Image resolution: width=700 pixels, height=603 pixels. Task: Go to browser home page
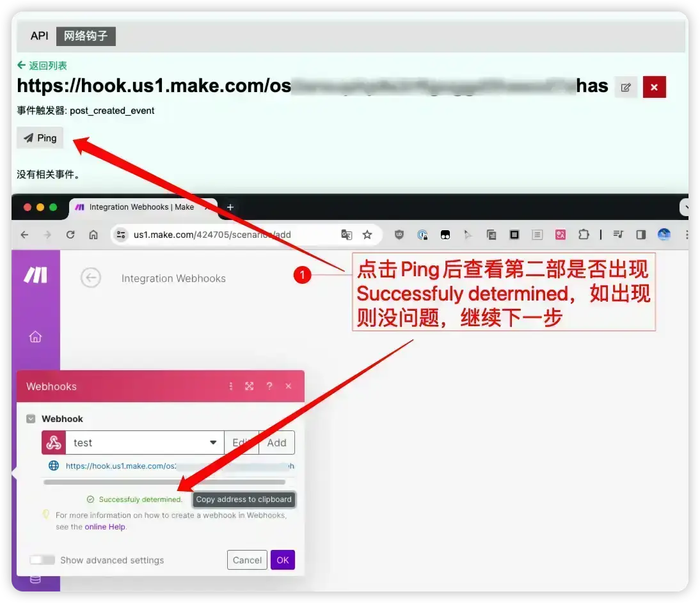[93, 235]
